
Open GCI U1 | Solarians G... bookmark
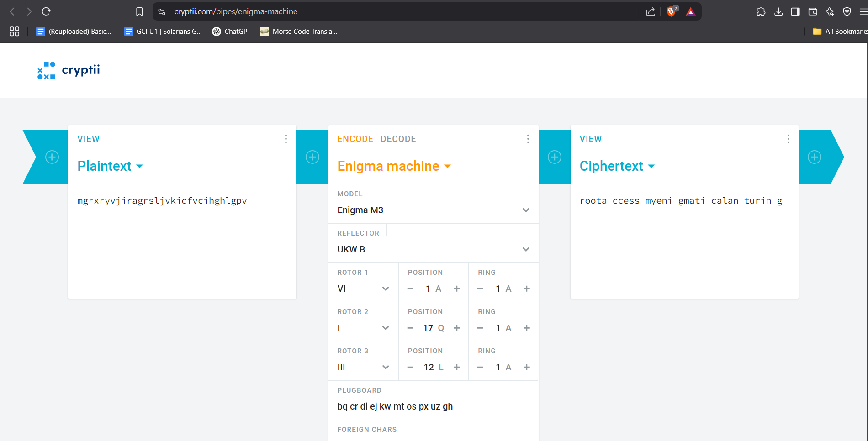point(163,31)
